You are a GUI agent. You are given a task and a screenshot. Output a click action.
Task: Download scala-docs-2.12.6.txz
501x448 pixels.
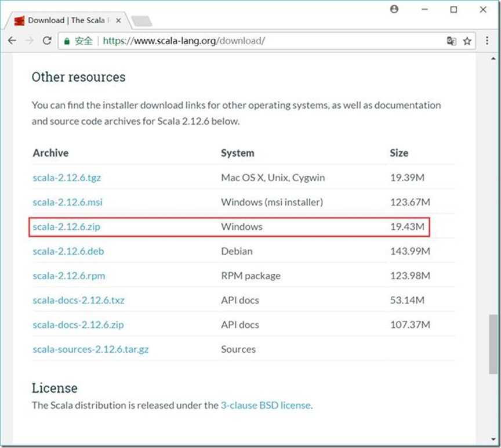79,300
